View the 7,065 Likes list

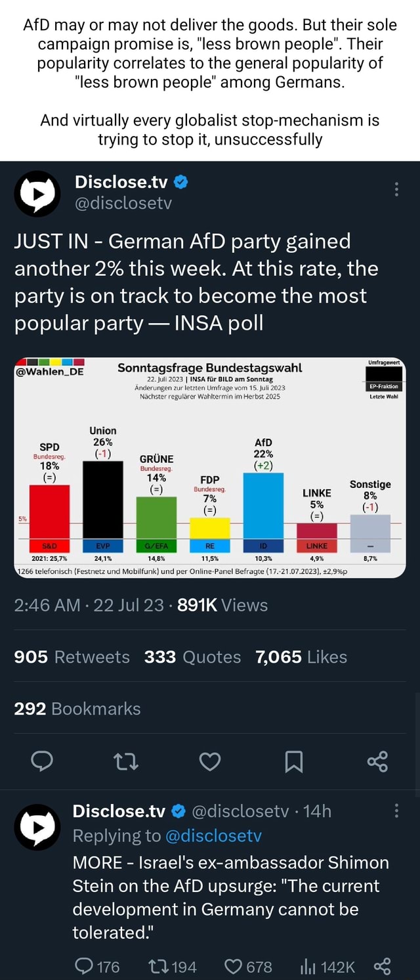point(301,657)
